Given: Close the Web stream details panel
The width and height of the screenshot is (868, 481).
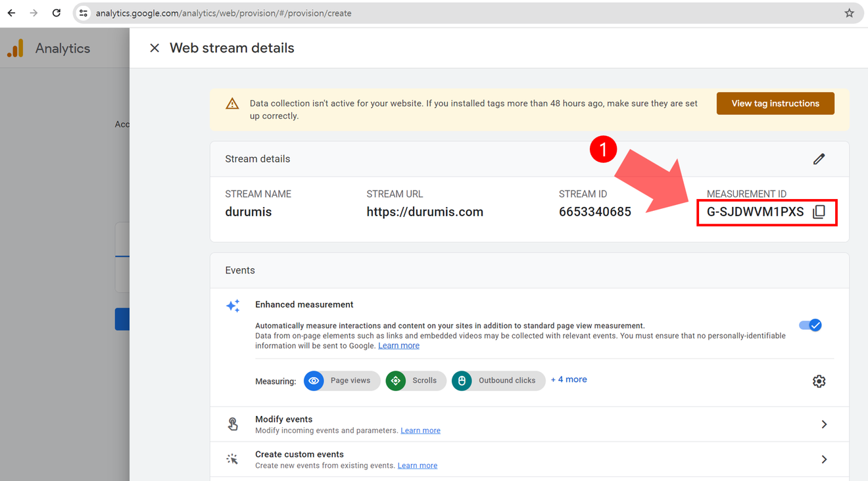Looking at the screenshot, I should tap(155, 48).
